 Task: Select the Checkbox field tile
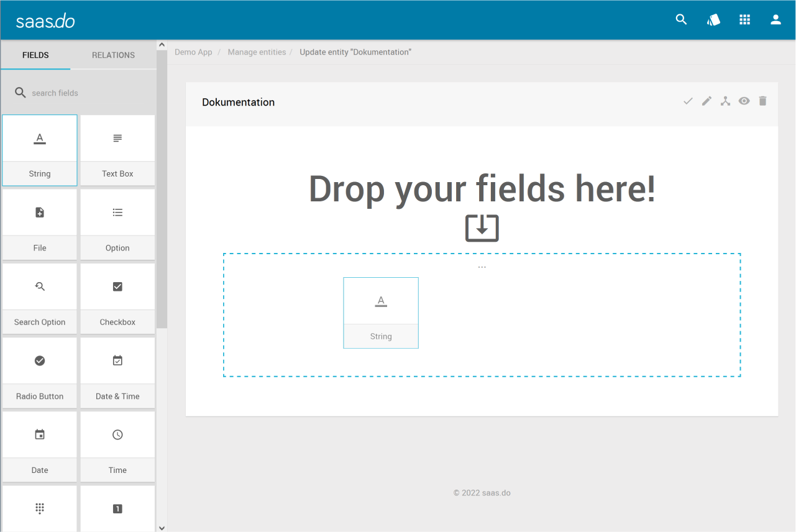coord(117,297)
